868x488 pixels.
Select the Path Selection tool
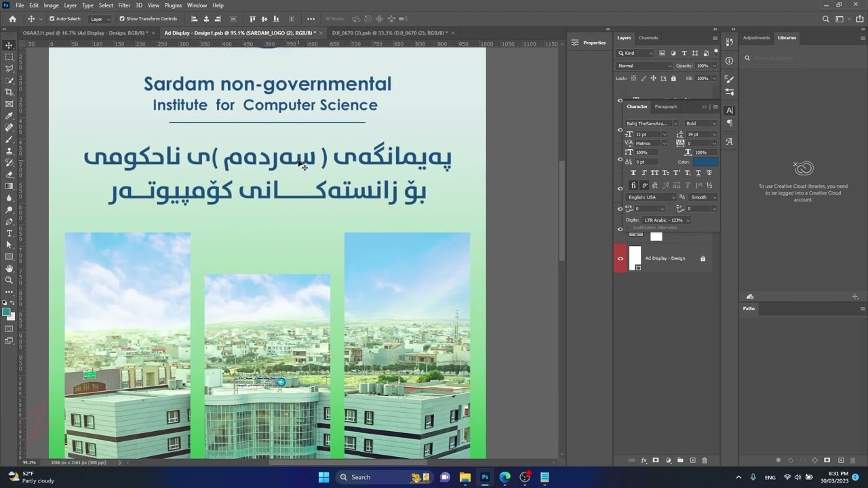pyautogui.click(x=9, y=245)
